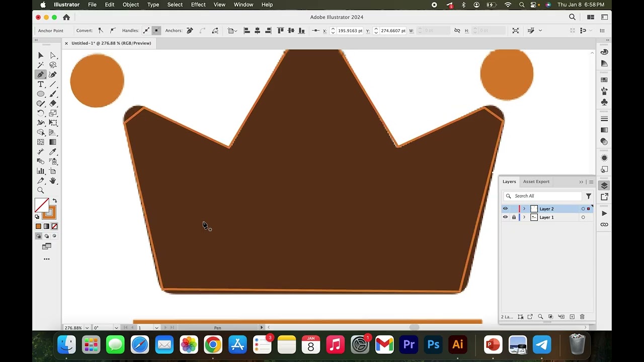Select the Line Segment tool
644x362 pixels.
[53, 84]
